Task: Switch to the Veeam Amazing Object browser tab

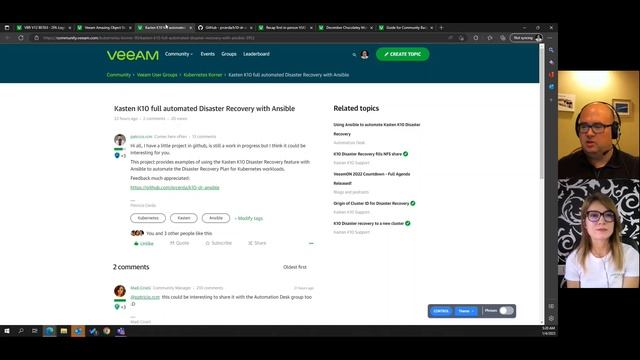Action: [104, 27]
